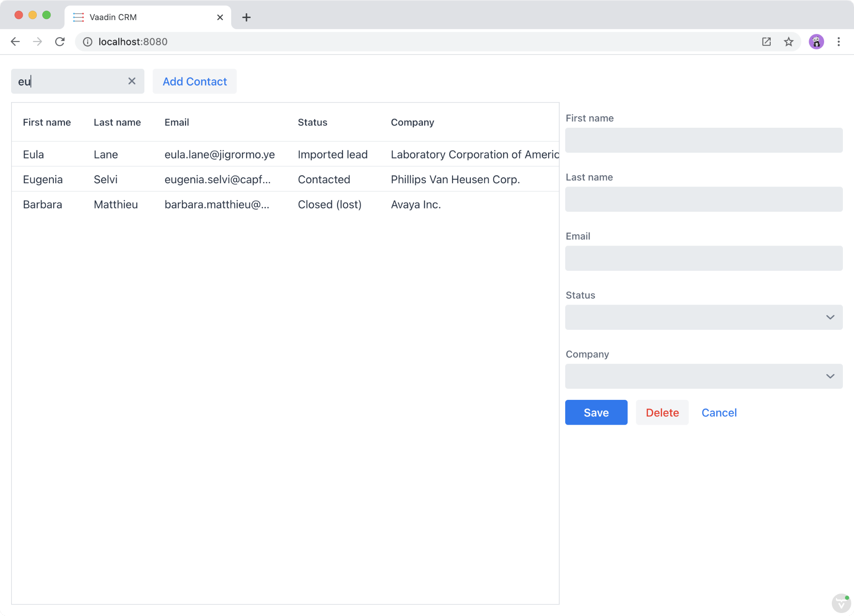Open page in app icon in address bar
Screen dimensions: 854x616
pyautogui.click(x=766, y=41)
